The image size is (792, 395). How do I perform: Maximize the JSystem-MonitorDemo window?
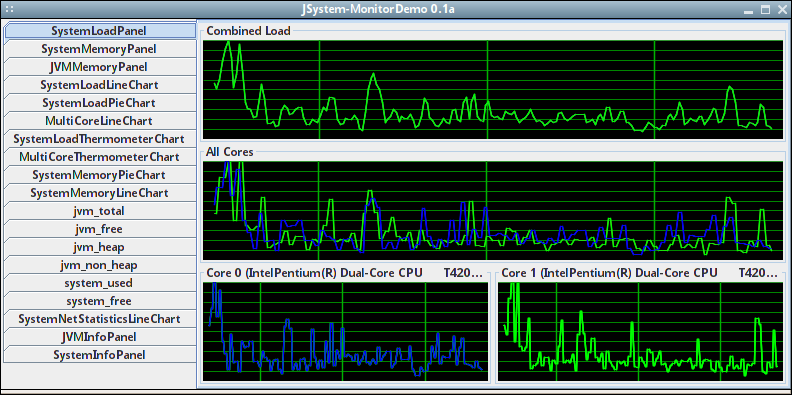[x=766, y=10]
